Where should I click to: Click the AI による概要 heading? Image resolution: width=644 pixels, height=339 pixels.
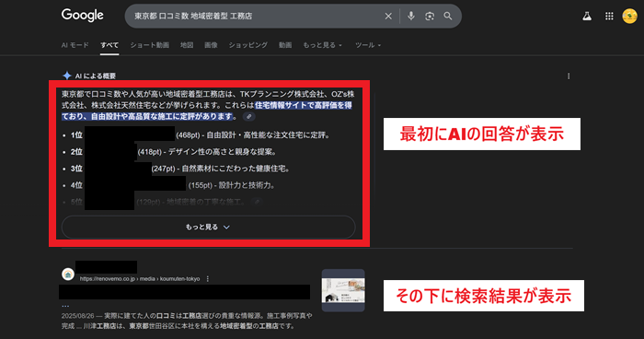tap(96, 76)
